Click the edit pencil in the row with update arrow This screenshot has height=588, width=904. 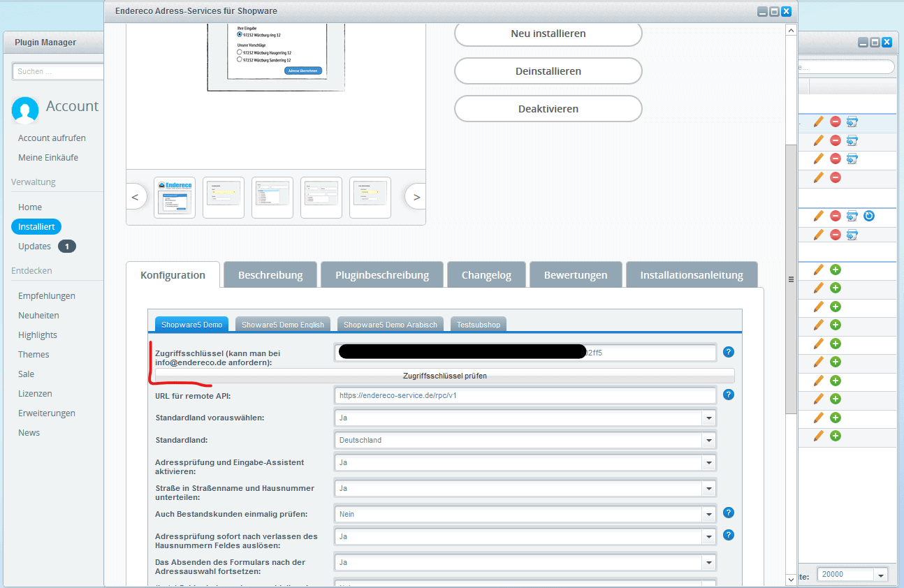819,216
